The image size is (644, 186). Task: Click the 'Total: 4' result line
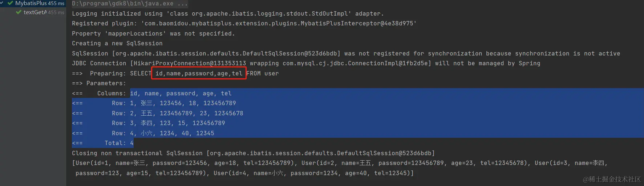(x=103, y=143)
